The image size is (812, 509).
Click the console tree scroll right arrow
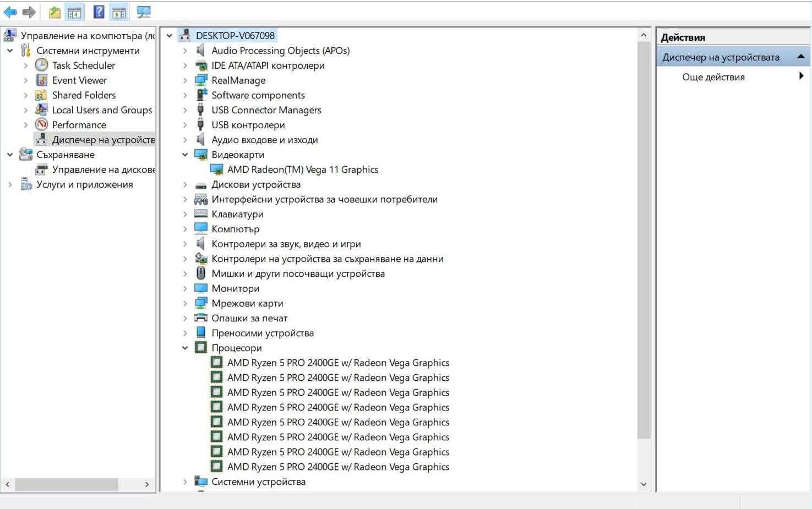147,484
